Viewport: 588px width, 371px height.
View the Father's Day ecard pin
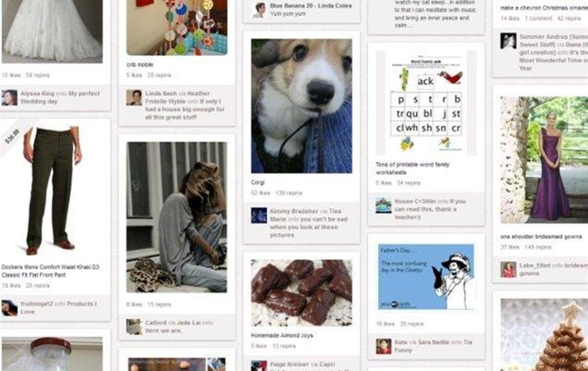tap(426, 277)
